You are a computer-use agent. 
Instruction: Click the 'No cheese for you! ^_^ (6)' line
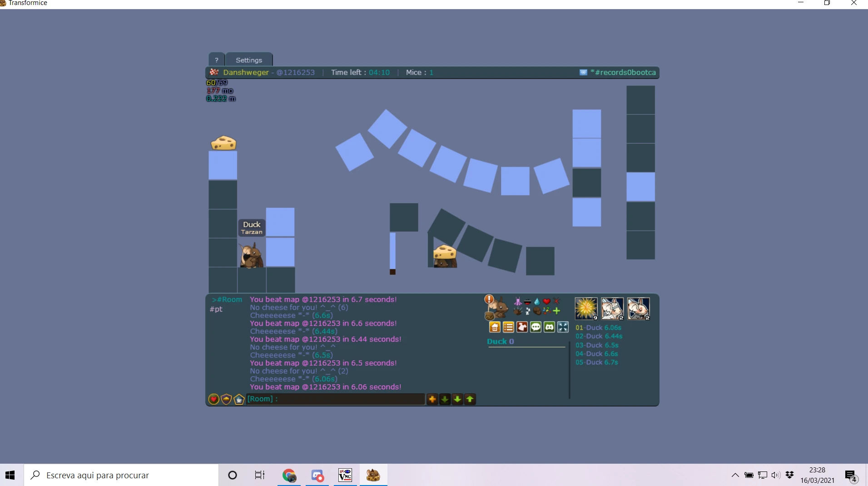click(x=299, y=307)
